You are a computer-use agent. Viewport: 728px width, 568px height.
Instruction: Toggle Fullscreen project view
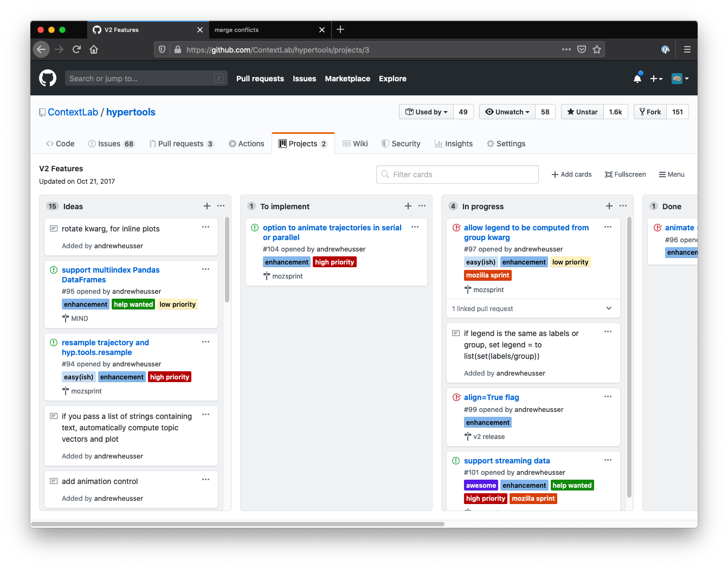point(626,175)
